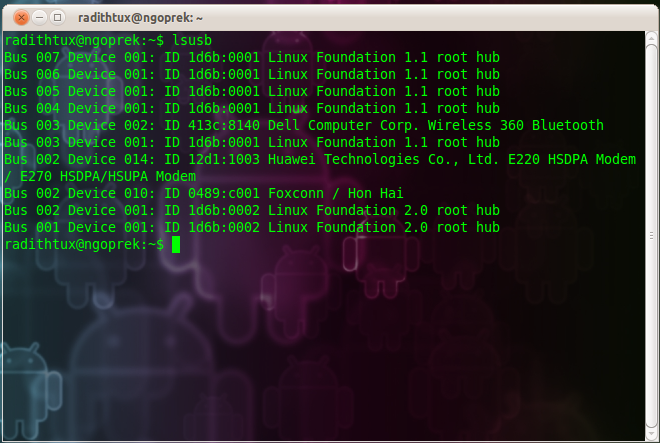Click the terminal title 'radithtux@ngoprek: ~'
The image size is (660, 443).
coord(140,18)
